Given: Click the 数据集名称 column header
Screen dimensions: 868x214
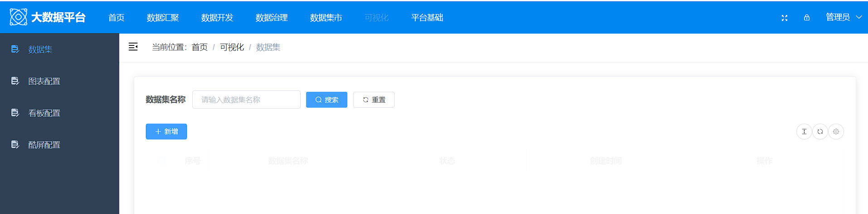Looking at the screenshot, I should [x=288, y=161].
